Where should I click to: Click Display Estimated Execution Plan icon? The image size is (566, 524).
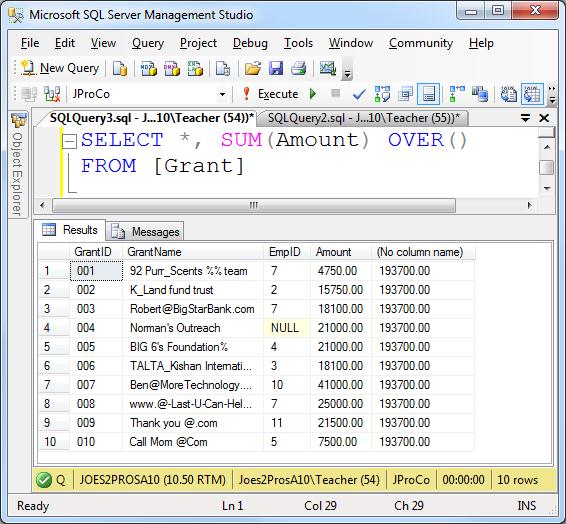point(382,94)
